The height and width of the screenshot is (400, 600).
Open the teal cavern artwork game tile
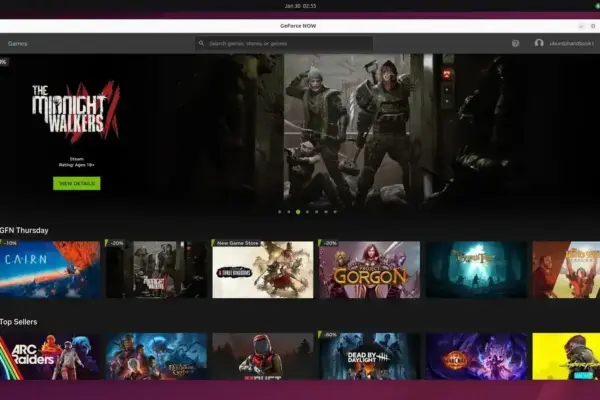coord(476,269)
